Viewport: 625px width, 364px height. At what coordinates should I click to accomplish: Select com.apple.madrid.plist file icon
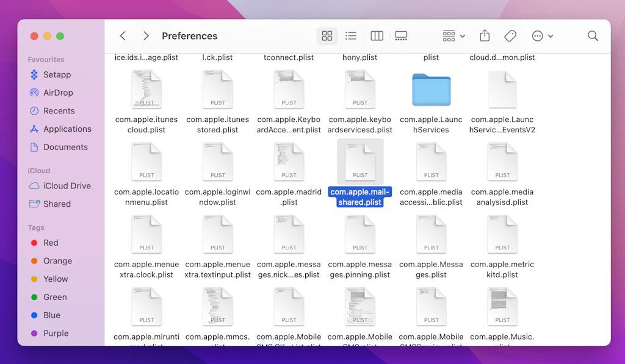coord(289,162)
